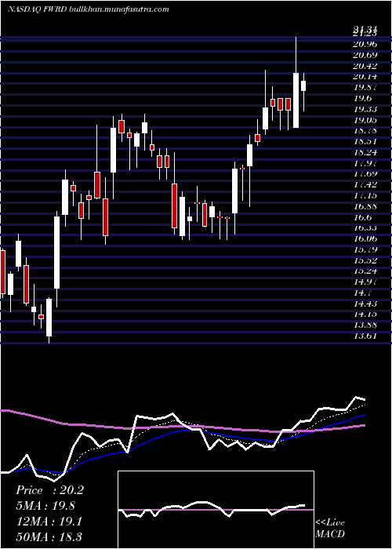
Task: Click the MACD inset chart panel
Action: pyautogui.click(x=216, y=510)
